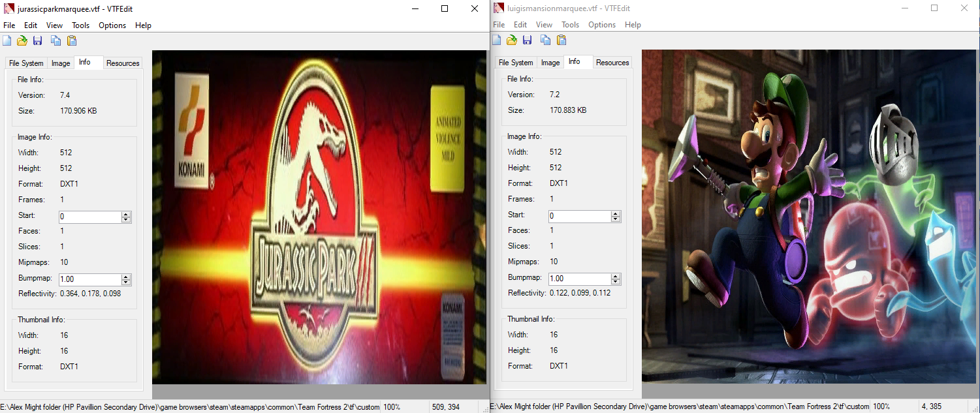Screen dimensions: 980x413
Task: Open Help menu in jurassicparkmarquee window
Action: tap(143, 25)
